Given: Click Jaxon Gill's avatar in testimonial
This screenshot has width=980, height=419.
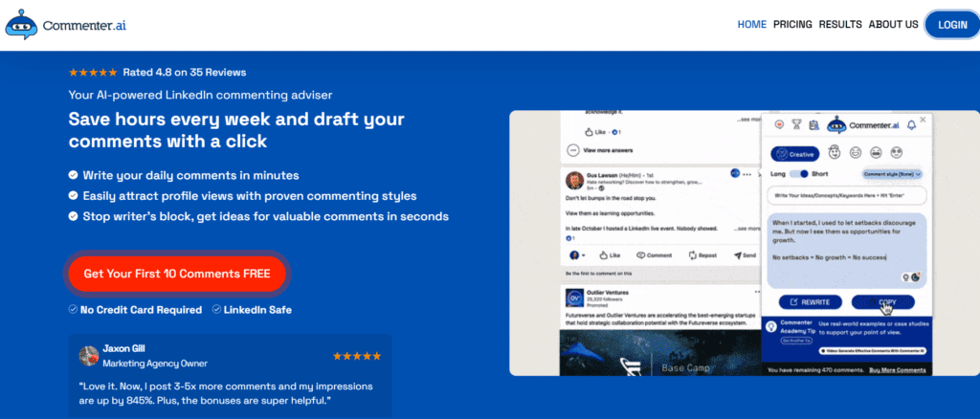Looking at the screenshot, I should click(x=89, y=355).
